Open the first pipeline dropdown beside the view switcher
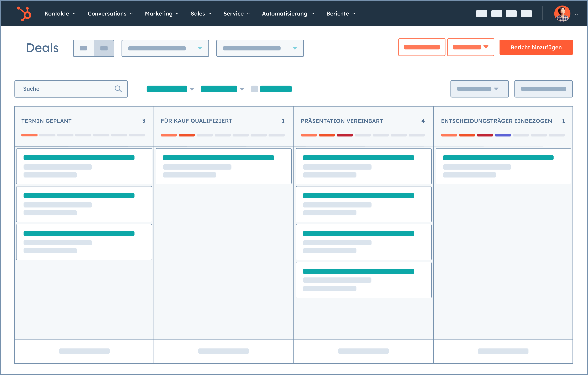Viewport: 588px width, 375px height. pos(165,48)
